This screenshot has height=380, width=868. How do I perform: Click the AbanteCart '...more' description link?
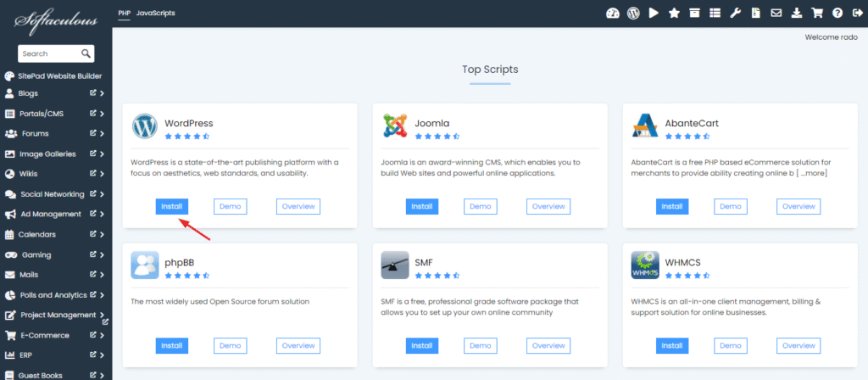(x=813, y=173)
